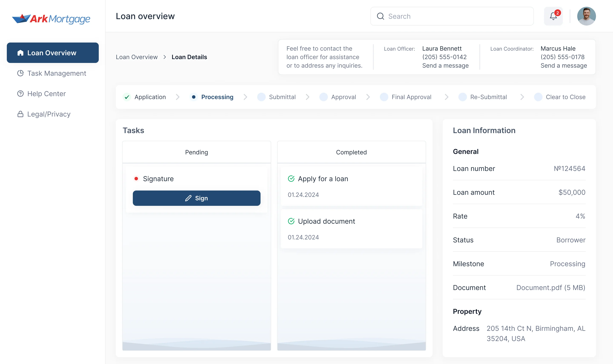Viewport: 613px width, 364px height.
Task: Click the Milestone value Processing
Action: coord(567,264)
